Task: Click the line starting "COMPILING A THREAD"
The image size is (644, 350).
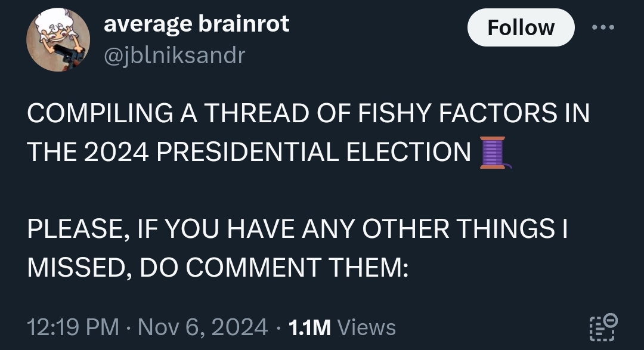Action: pos(308,114)
